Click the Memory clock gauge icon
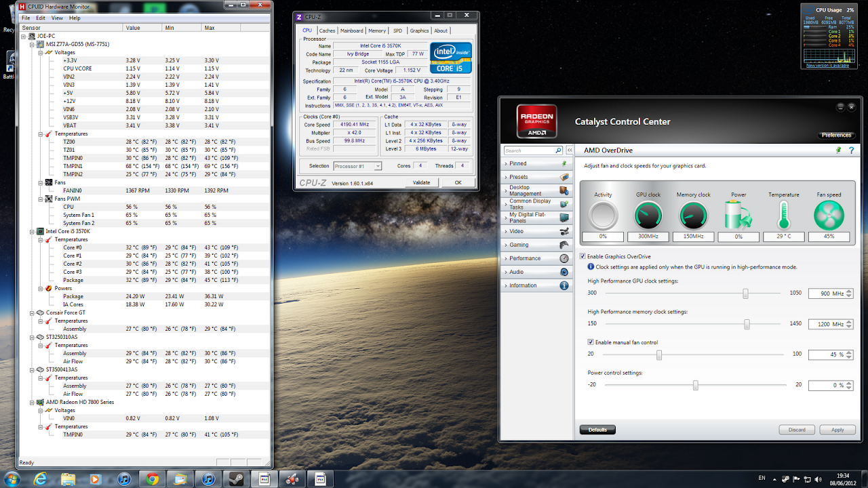Viewport: 868px width, 488px height. pos(693,216)
